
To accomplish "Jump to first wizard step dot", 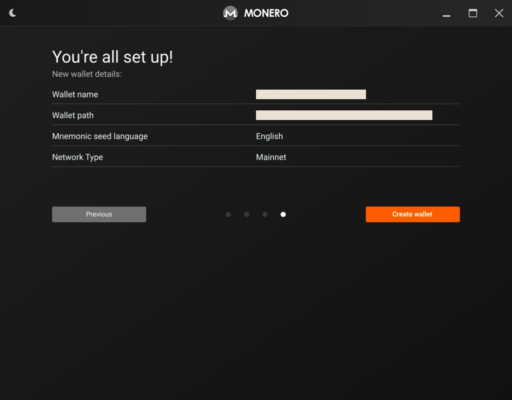I will (x=228, y=214).
